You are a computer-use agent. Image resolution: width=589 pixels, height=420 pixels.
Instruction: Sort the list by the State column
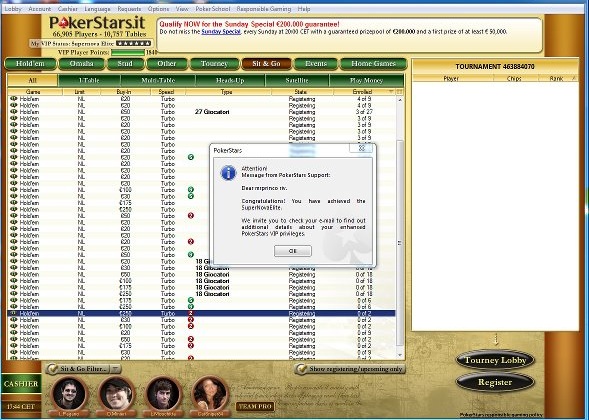pos(301,92)
